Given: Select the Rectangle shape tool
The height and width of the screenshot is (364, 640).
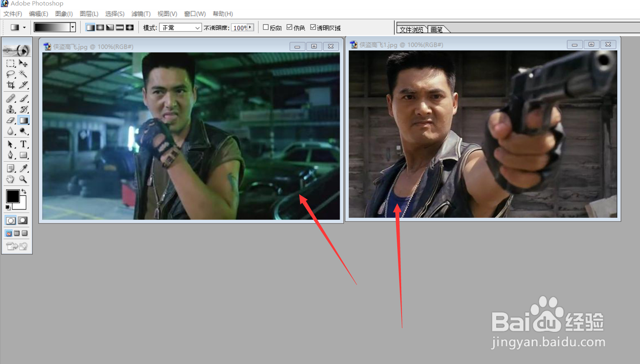Looking at the screenshot, I should (x=23, y=155).
